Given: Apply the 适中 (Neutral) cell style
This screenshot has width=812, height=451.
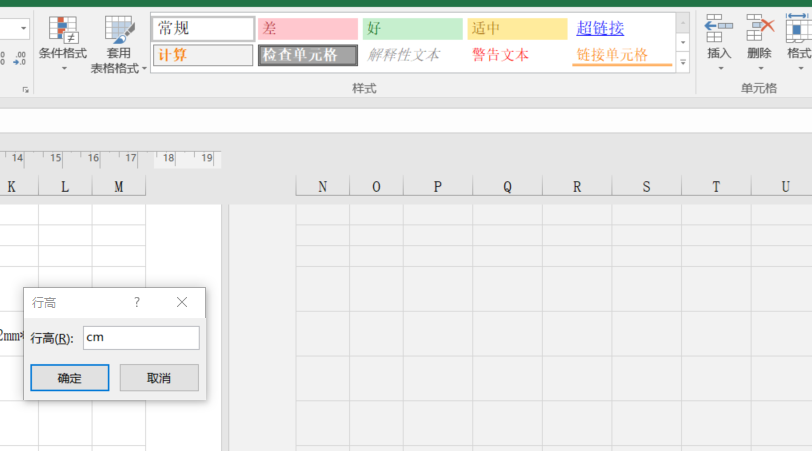Looking at the screenshot, I should point(517,28).
